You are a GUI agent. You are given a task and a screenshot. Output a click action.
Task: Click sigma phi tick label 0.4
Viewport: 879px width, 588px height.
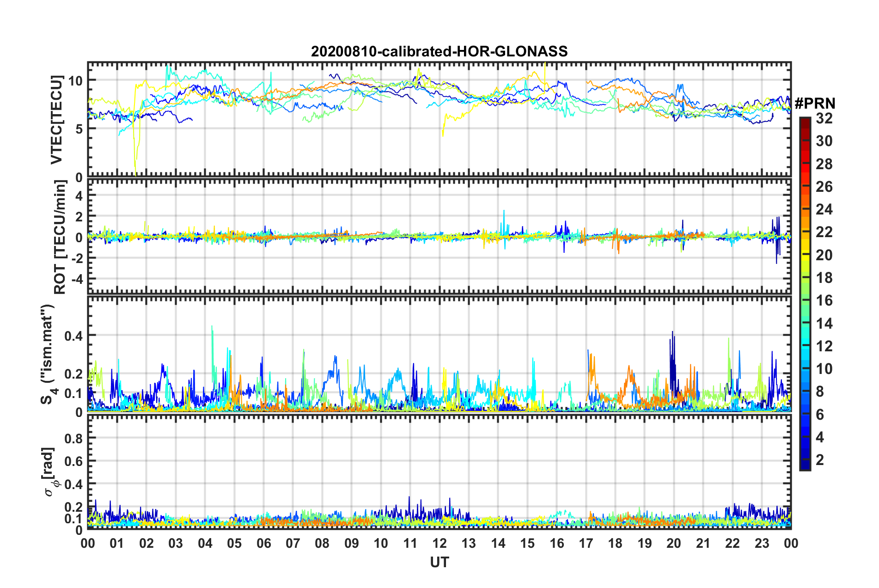(x=74, y=484)
